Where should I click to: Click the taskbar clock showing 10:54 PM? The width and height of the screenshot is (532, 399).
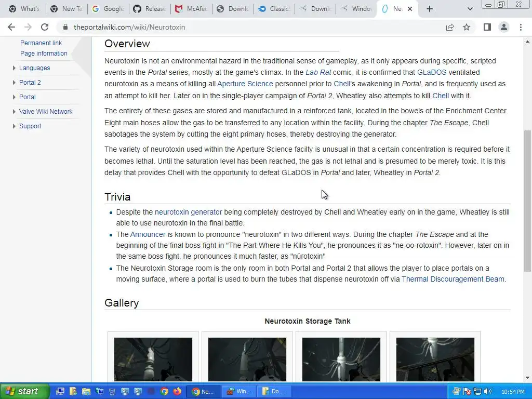pyautogui.click(x=513, y=392)
